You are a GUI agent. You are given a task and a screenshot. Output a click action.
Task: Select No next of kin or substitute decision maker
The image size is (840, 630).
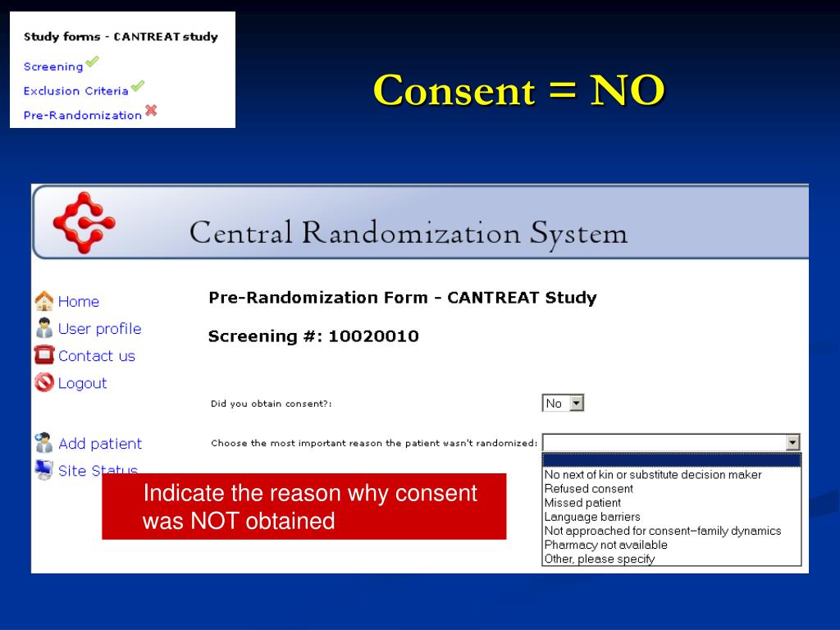[x=672, y=475]
